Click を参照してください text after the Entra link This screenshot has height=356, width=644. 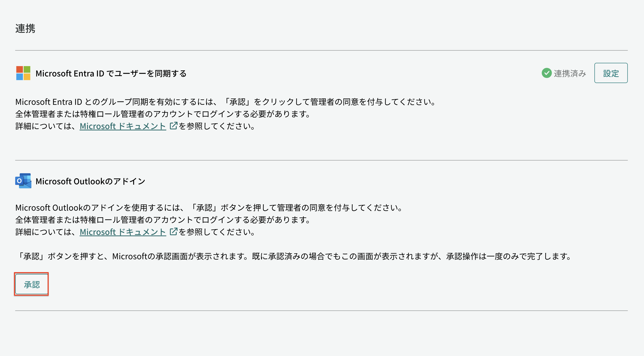[x=217, y=126]
